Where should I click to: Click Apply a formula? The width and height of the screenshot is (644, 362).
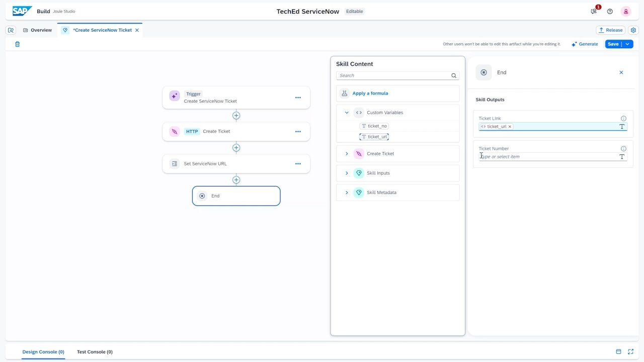point(370,94)
